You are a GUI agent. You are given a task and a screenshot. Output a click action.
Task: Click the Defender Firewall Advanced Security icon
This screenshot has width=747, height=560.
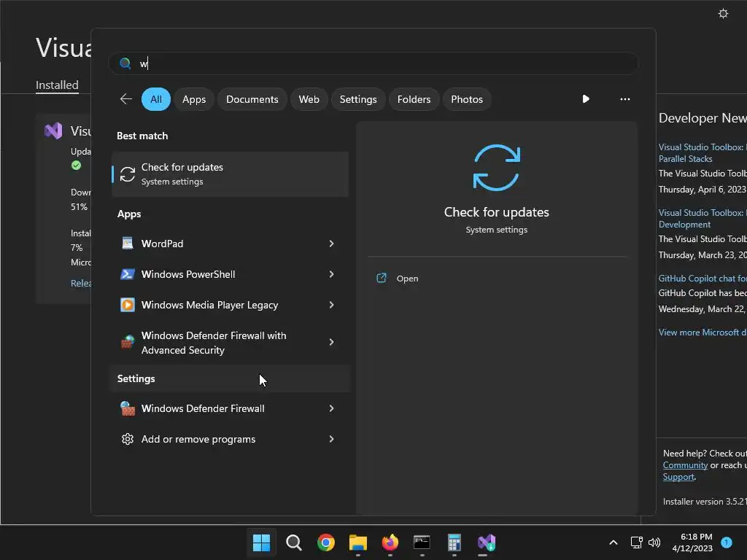(127, 342)
